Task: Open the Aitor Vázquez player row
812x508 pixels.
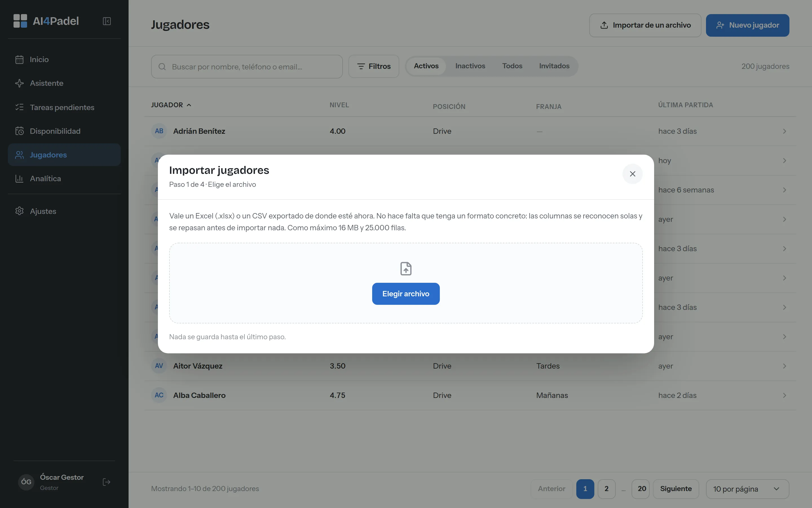Action: pos(470,366)
